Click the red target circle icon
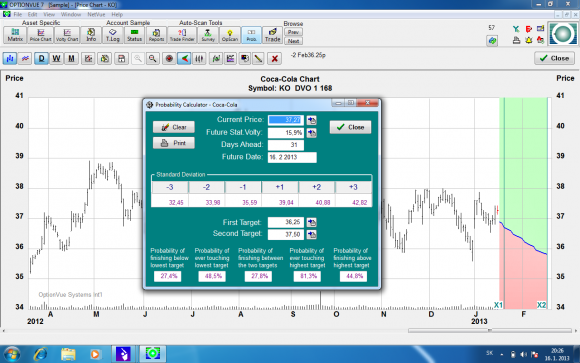580x363 pixels. pos(169,58)
